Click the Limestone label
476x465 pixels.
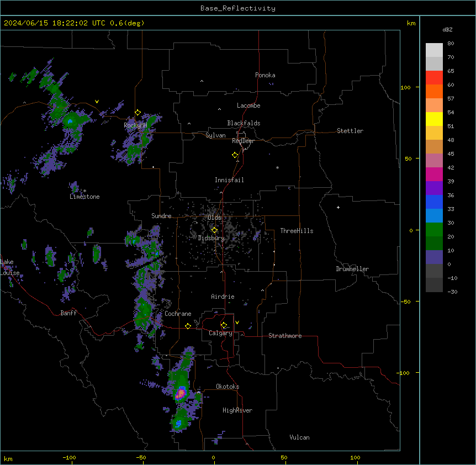(x=84, y=197)
